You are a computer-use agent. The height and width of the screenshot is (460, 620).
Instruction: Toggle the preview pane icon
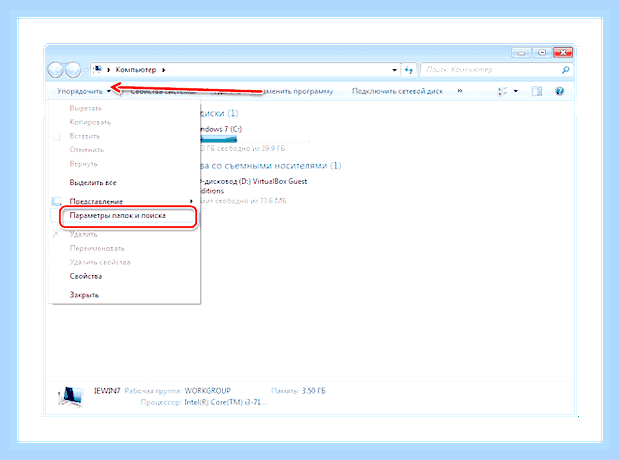537,91
